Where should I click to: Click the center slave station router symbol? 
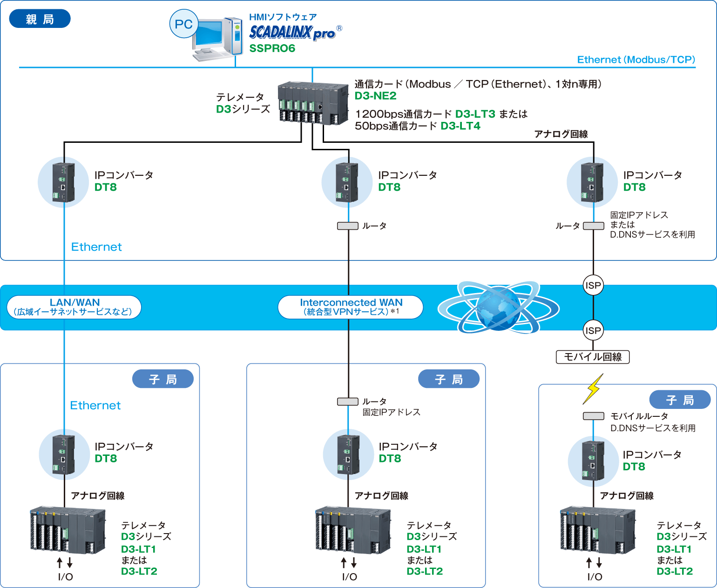coord(348,401)
